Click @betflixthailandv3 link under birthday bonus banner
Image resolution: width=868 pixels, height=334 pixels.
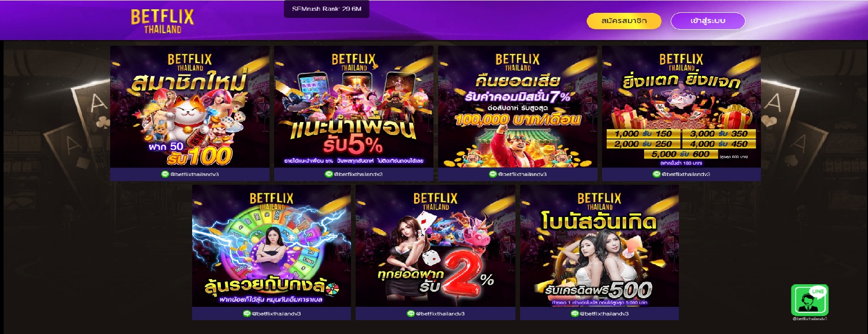(x=604, y=313)
